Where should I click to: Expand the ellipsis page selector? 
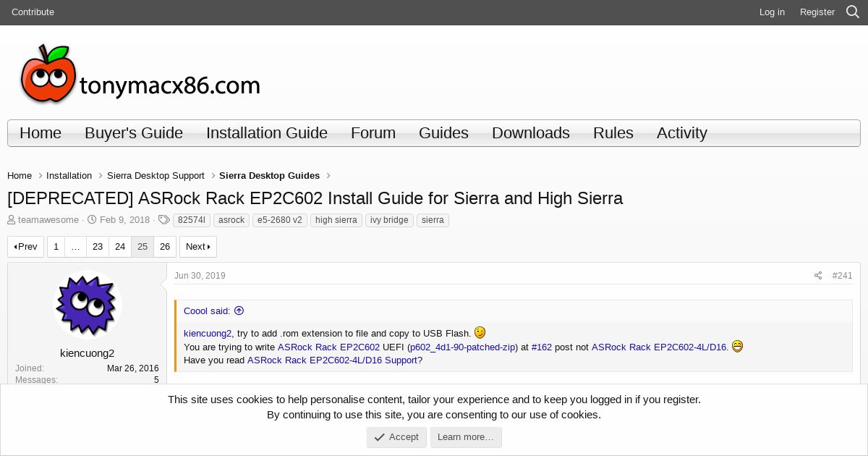click(x=75, y=247)
